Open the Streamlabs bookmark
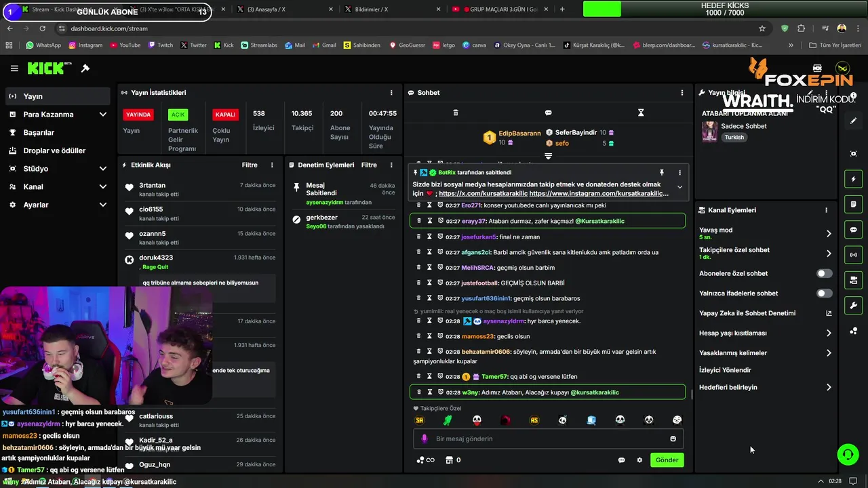Image resolution: width=868 pixels, height=488 pixels. coord(258,45)
